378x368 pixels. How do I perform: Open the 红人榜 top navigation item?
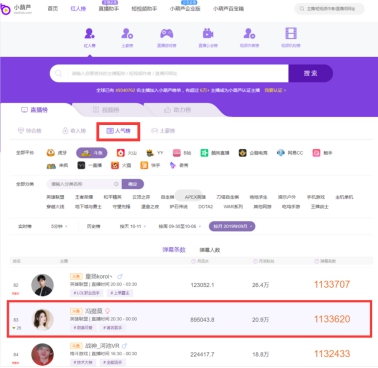[78, 9]
